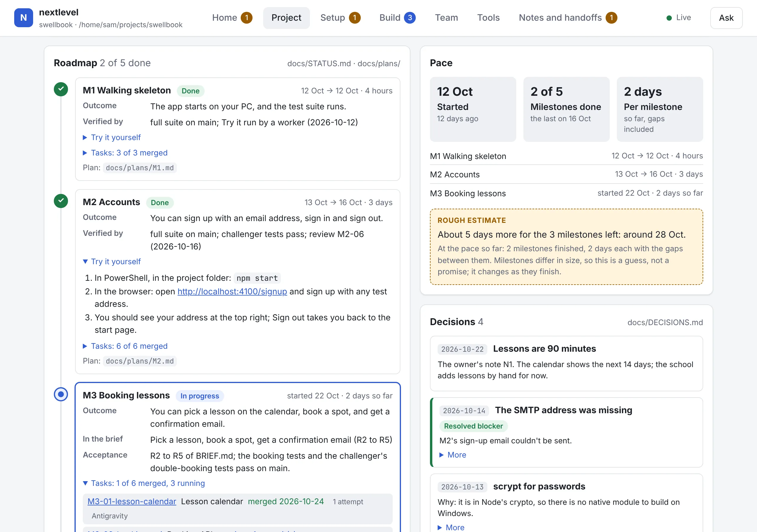Viewport: 757px width, 532px height.
Task: Click the M1 Done status badge
Action: tap(190, 91)
